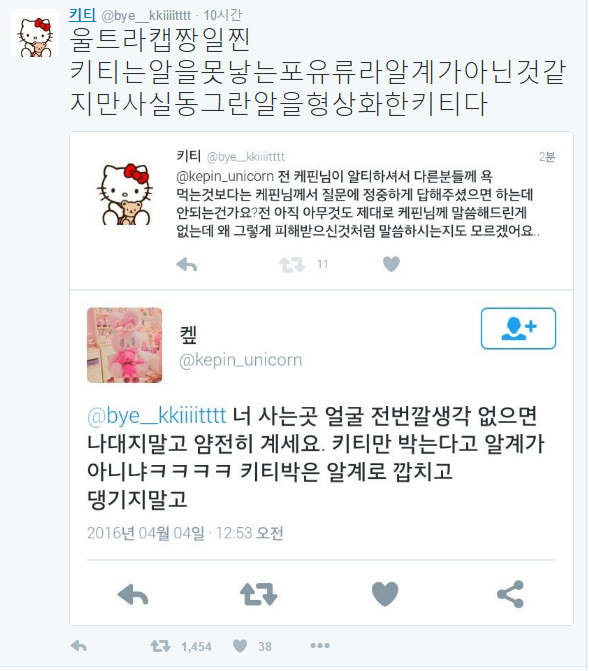Like the main tweet with 38 likes
This screenshot has height=671, width=589.
(240, 646)
